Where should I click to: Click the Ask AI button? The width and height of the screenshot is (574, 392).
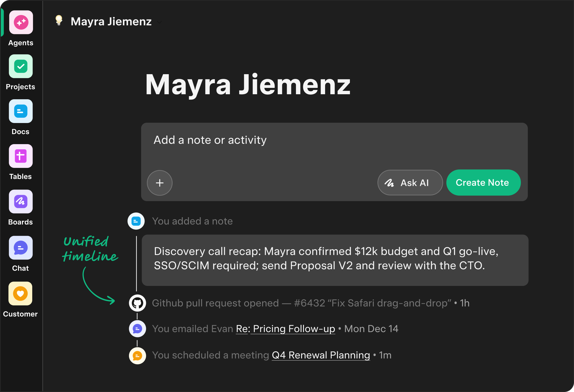(410, 183)
